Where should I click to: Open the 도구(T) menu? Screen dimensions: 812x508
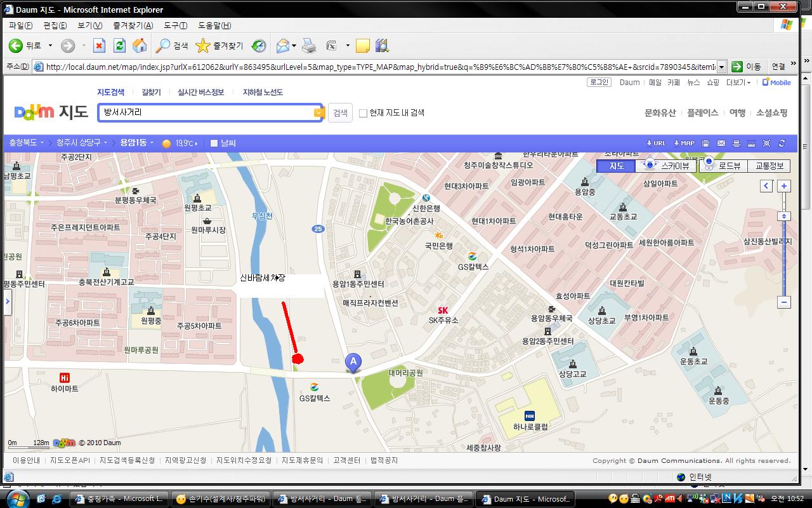(x=175, y=25)
